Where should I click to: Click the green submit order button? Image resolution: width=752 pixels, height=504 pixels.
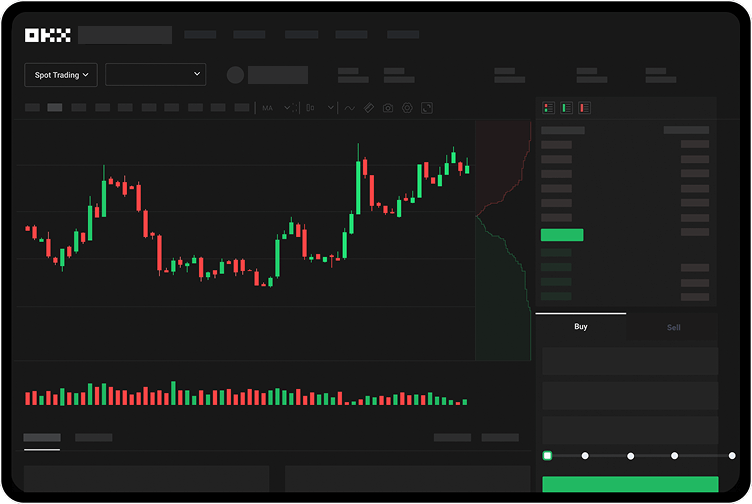[630, 485]
